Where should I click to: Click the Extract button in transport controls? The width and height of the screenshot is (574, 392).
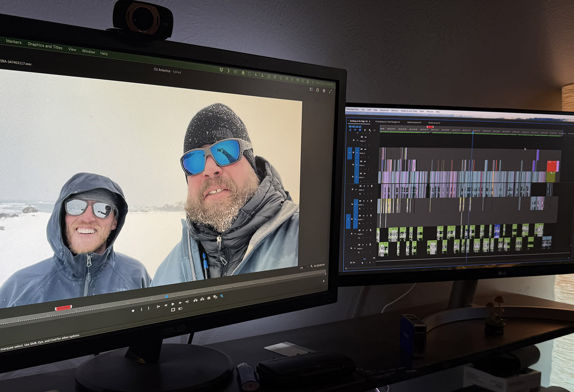(x=202, y=299)
